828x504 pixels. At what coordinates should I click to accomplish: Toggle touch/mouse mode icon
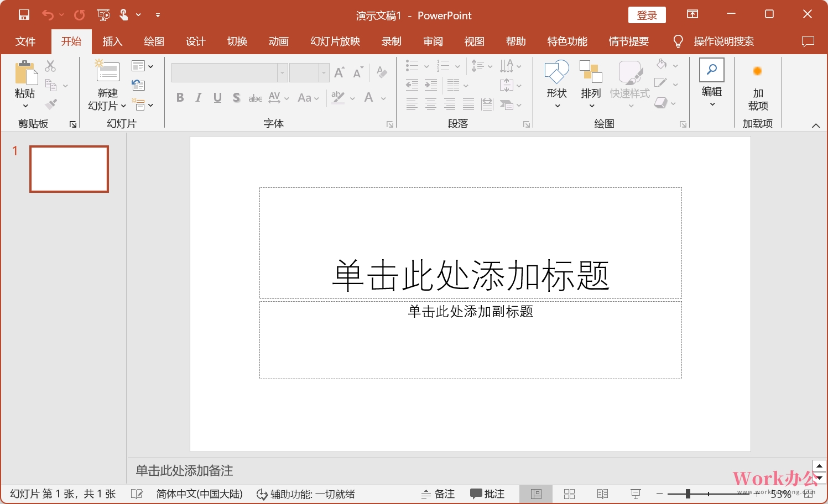pos(124,15)
